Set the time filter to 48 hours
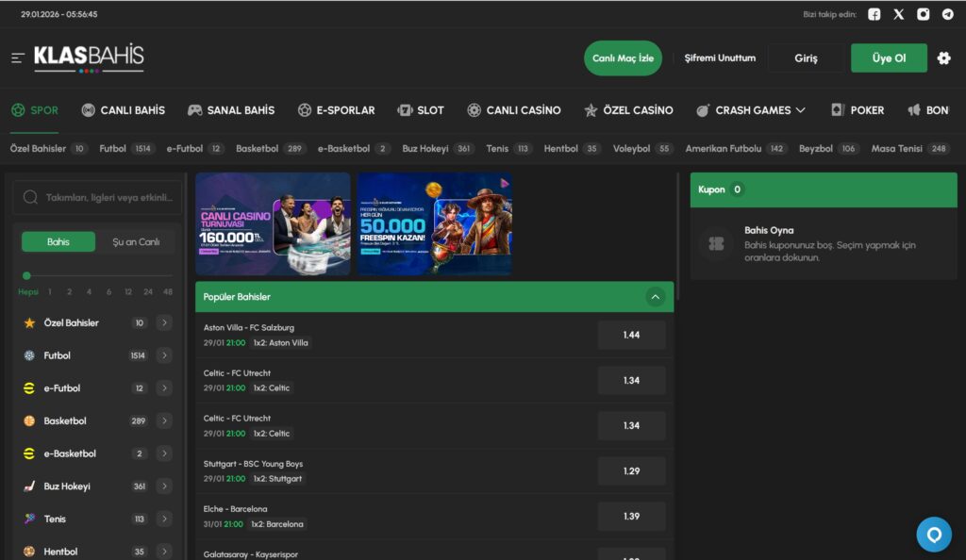Screen dimensions: 966x560 pos(168,291)
